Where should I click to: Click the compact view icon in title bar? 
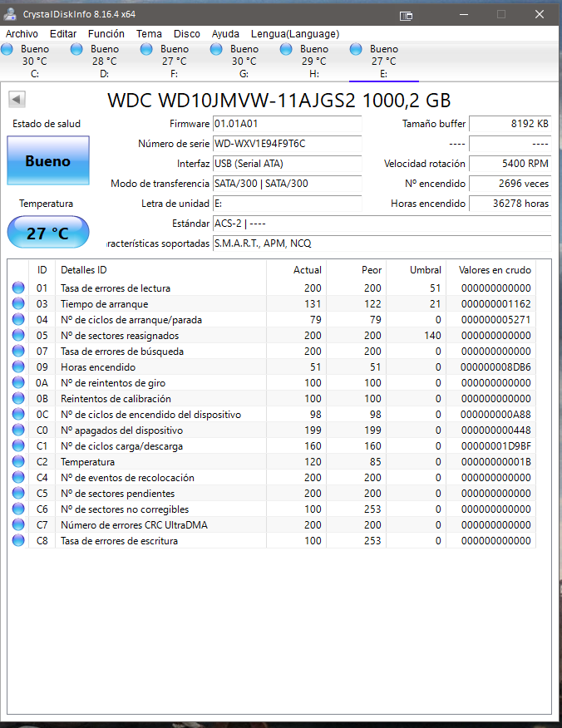click(406, 16)
